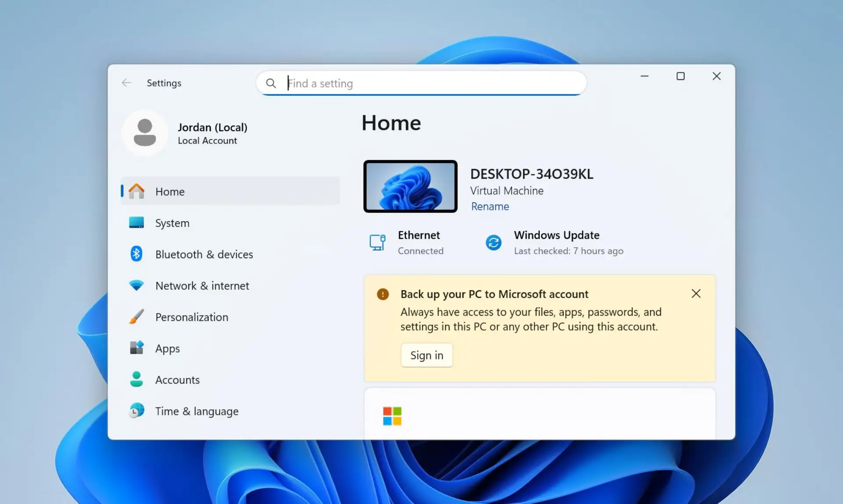Open the System settings label
This screenshot has width=843, height=504.
point(172,223)
